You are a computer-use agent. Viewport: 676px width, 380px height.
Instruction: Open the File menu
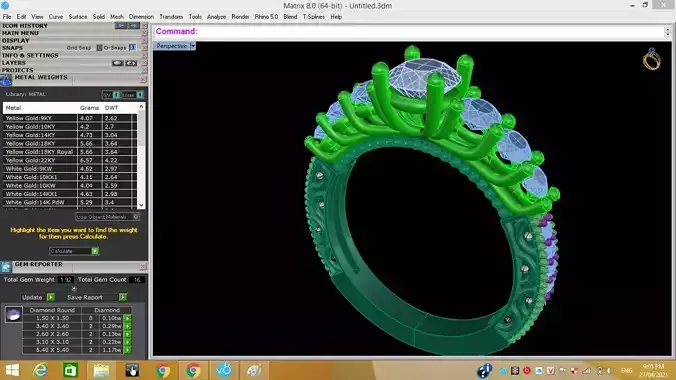click(7, 17)
